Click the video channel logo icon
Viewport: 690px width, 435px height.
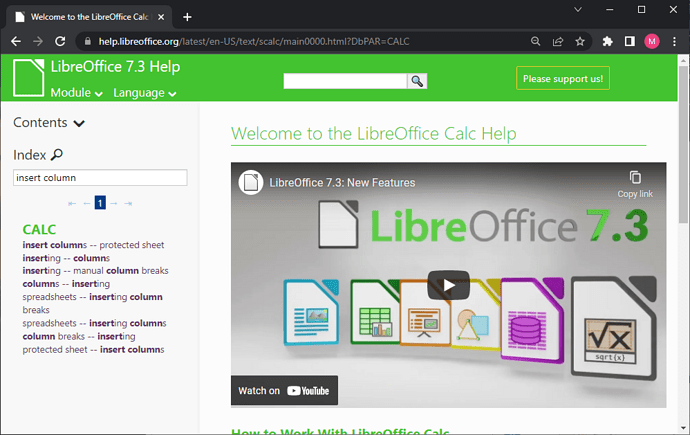(x=251, y=182)
